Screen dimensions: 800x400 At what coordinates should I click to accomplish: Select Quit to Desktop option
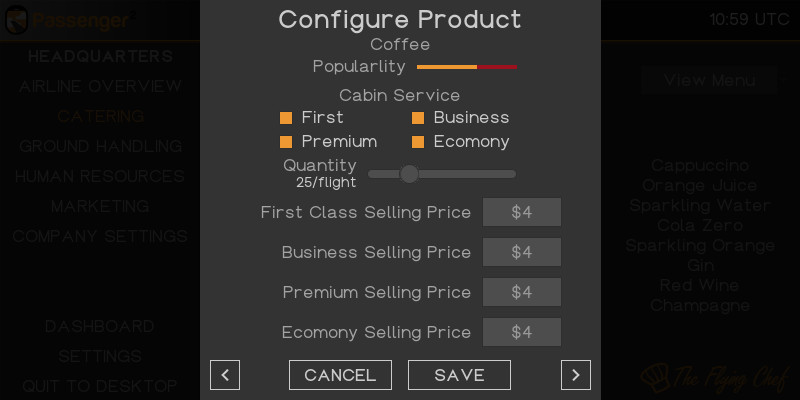click(100, 386)
